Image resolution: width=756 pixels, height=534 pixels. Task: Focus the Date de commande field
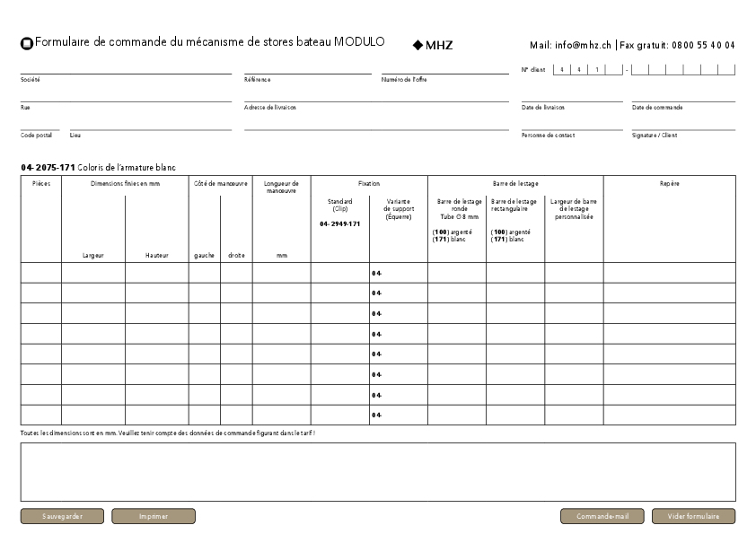click(682, 96)
